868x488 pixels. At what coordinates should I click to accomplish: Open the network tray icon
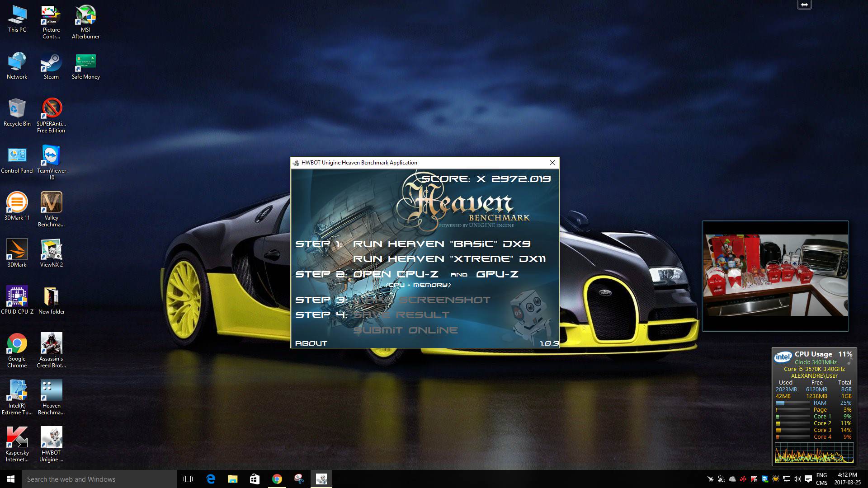point(787,479)
